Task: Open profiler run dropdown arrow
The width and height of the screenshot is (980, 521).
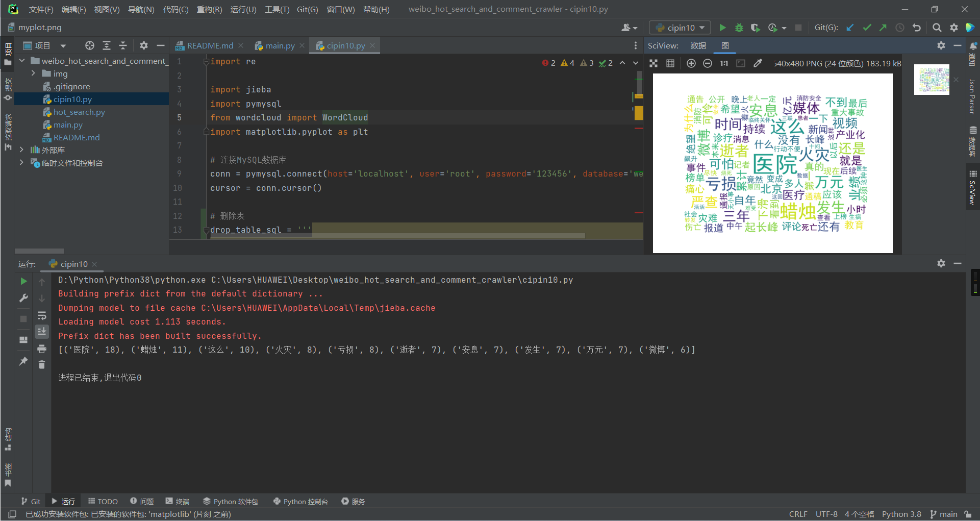Action: point(784,28)
